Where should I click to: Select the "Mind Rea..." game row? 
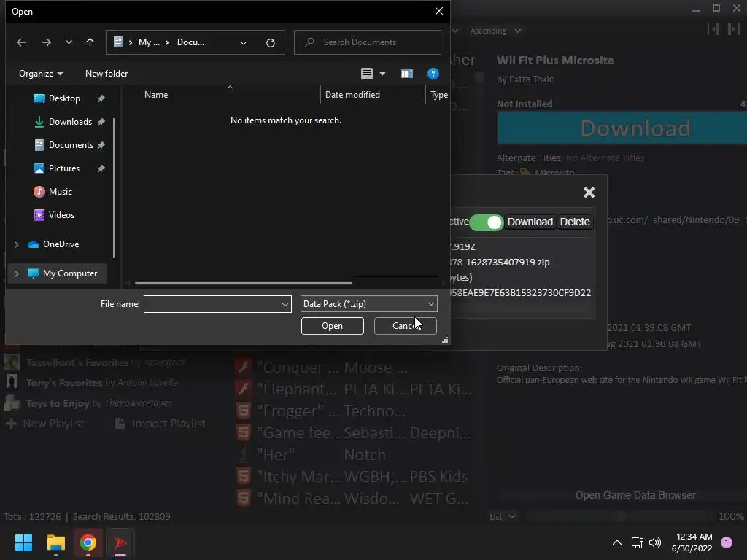(354, 499)
